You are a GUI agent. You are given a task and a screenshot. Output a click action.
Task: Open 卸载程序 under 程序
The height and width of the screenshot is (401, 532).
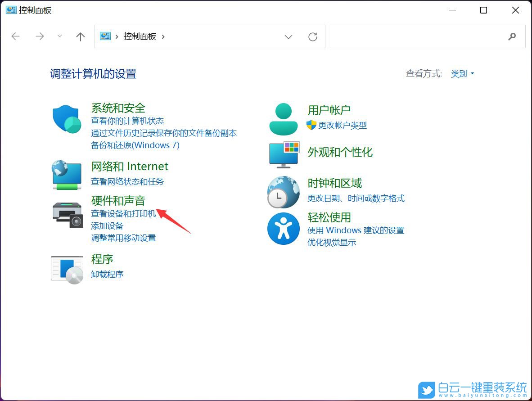coord(107,274)
